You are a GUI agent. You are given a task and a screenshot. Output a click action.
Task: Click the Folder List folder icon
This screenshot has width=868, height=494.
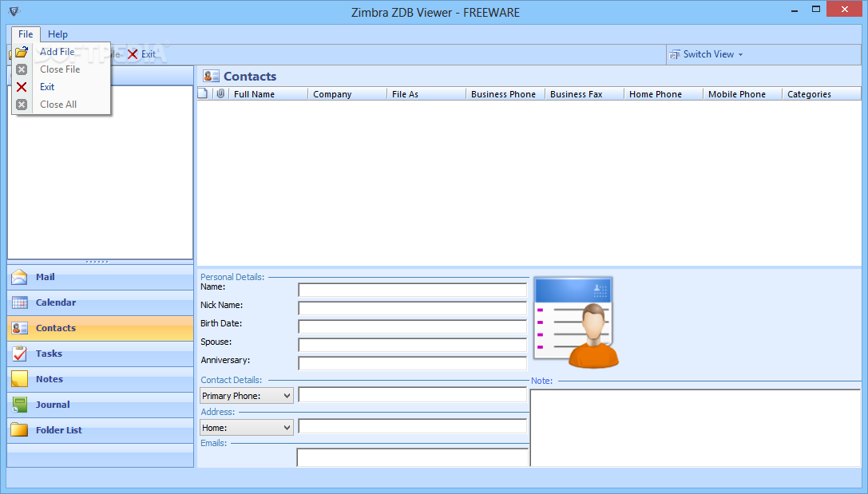coord(19,430)
